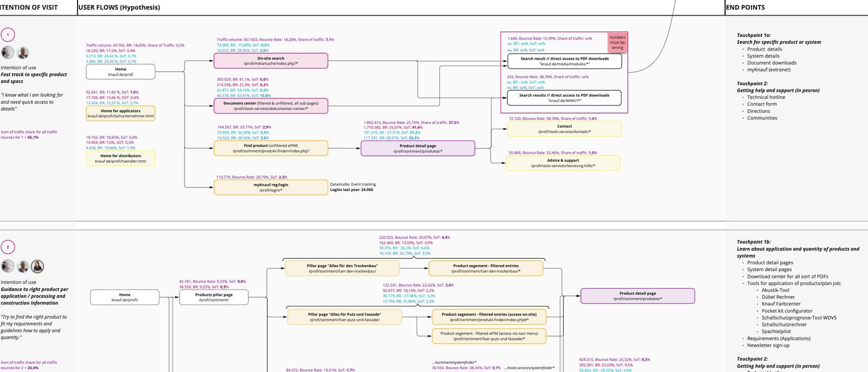Screen dimensions: 868x372
Task: Select the 'Spachtelpilot' list entry
Action: tap(776, 332)
